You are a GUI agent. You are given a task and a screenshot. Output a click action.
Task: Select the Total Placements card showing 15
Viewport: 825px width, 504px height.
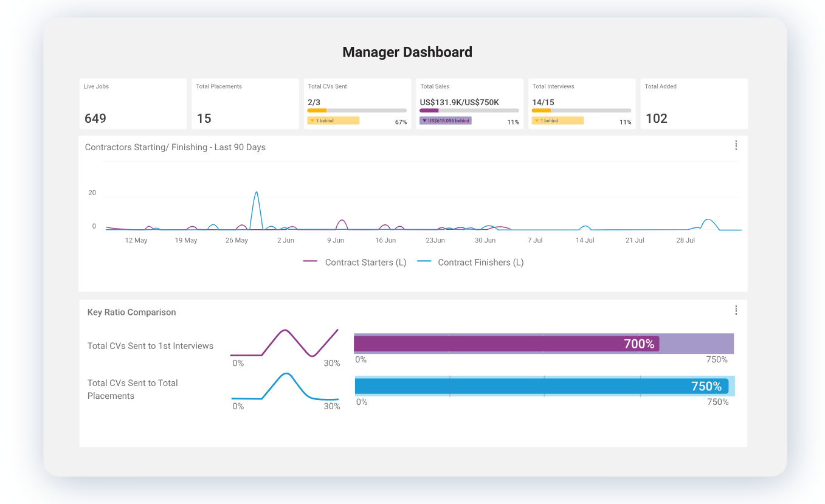tap(245, 103)
